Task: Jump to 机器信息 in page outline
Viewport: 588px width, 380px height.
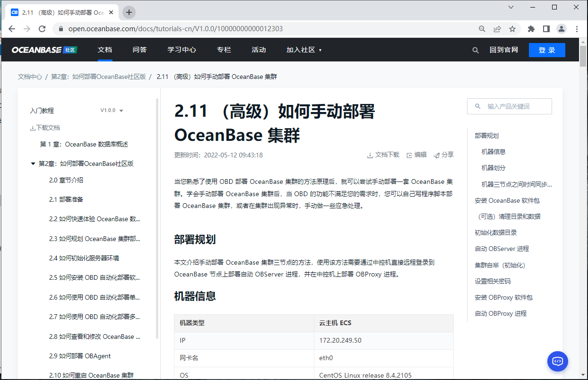Action: 493,152
